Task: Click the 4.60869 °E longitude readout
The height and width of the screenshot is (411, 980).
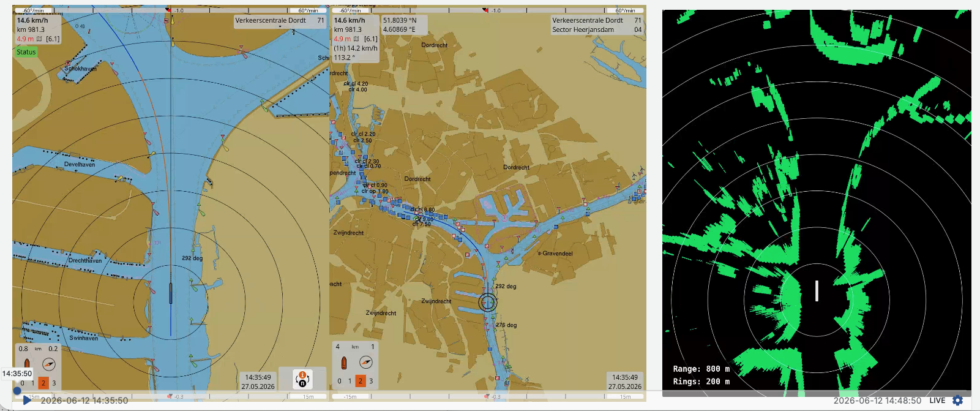Action: (399, 29)
